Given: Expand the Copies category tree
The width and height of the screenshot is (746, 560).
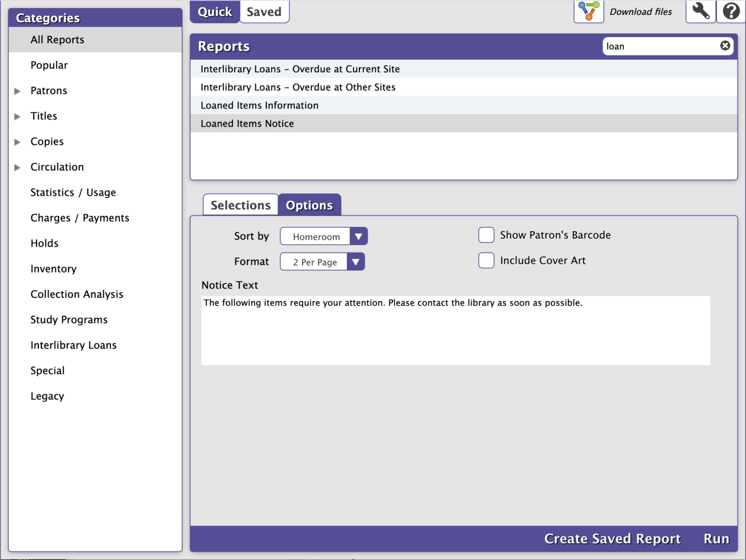Looking at the screenshot, I should pyautogui.click(x=17, y=142).
